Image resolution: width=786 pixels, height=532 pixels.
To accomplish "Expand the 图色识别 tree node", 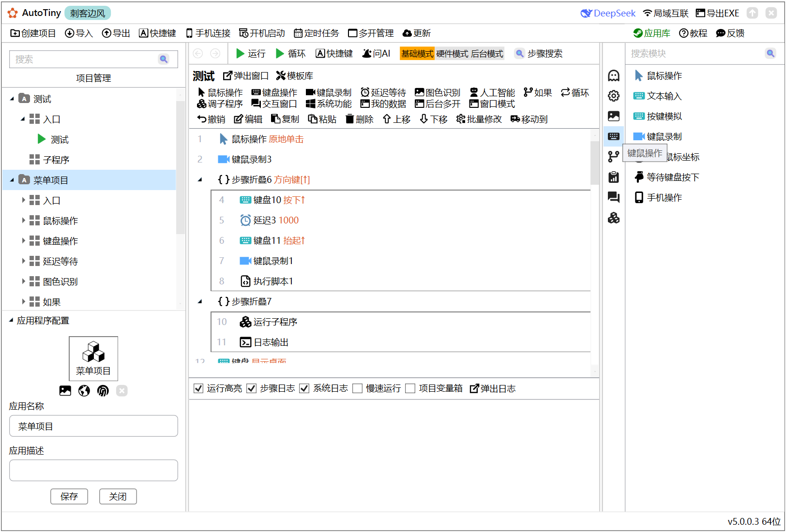I will pos(23,281).
